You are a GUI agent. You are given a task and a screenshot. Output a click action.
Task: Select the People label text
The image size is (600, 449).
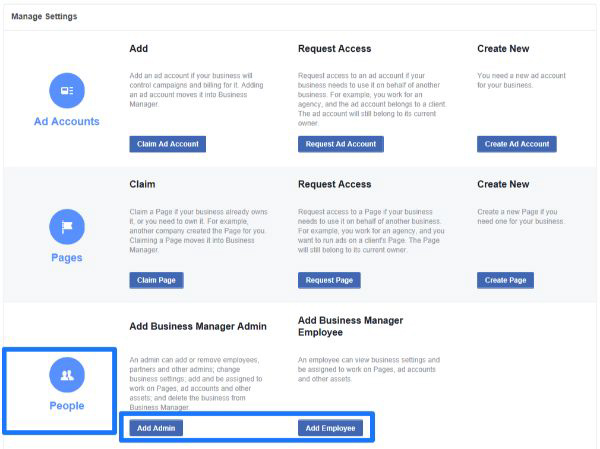[67, 406]
